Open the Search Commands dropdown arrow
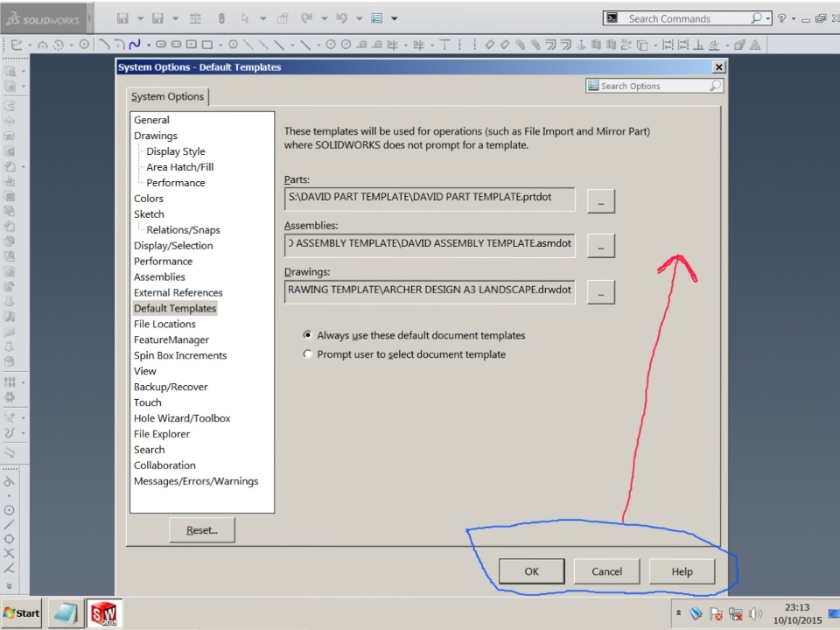 click(767, 18)
